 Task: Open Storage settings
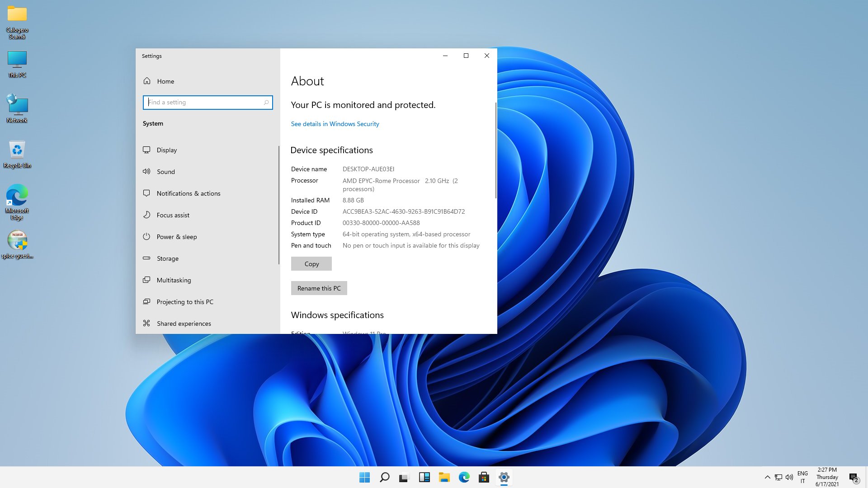(x=167, y=258)
